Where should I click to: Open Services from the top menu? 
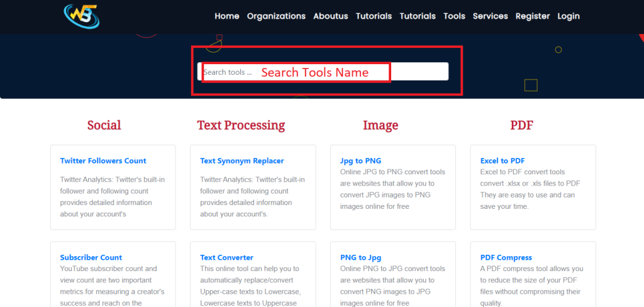pyautogui.click(x=491, y=16)
